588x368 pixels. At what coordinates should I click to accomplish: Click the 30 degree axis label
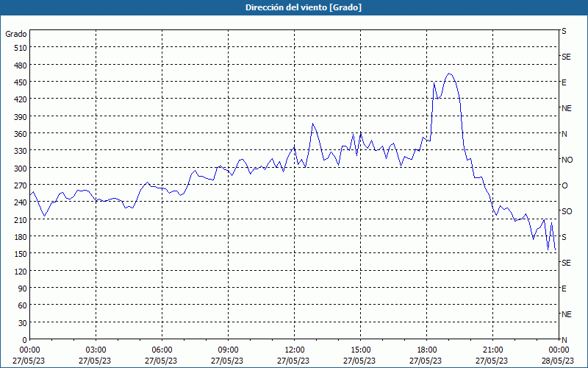coord(23,323)
